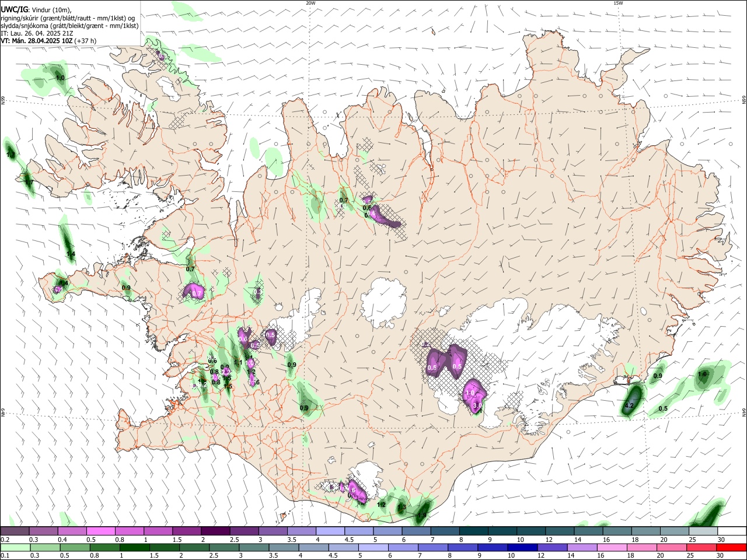Click the 'rigning/skúrir' rain legend description line

pyautogui.click(x=68, y=18)
